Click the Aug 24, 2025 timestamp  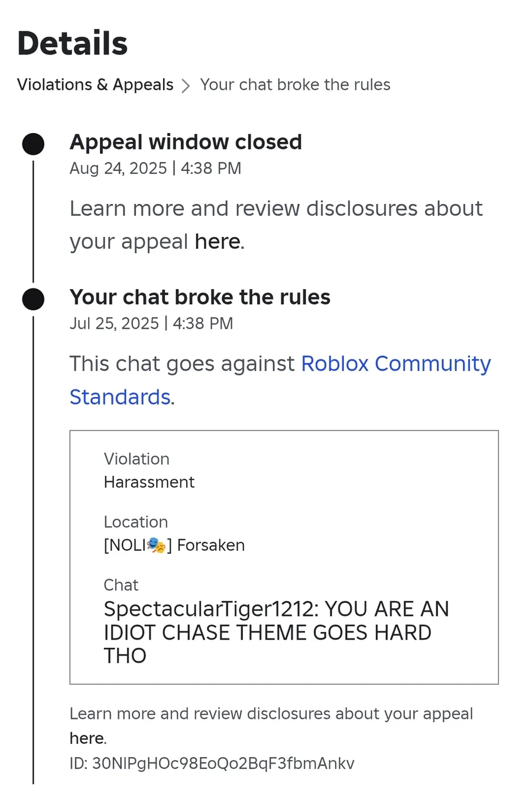click(x=155, y=168)
